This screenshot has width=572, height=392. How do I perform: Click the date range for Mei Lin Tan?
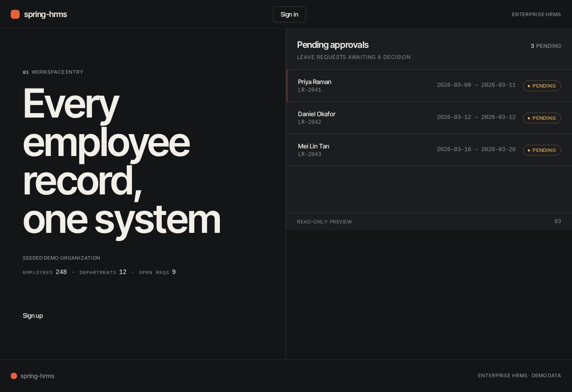(x=476, y=149)
